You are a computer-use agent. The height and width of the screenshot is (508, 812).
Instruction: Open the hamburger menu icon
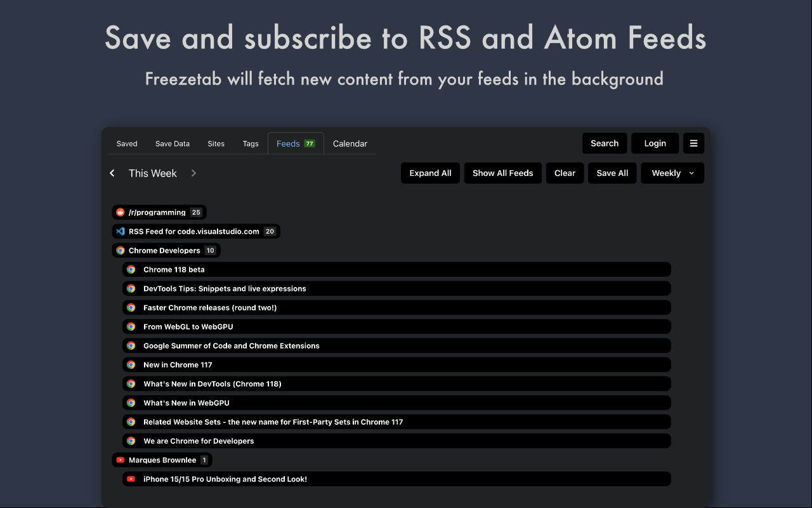click(x=693, y=144)
